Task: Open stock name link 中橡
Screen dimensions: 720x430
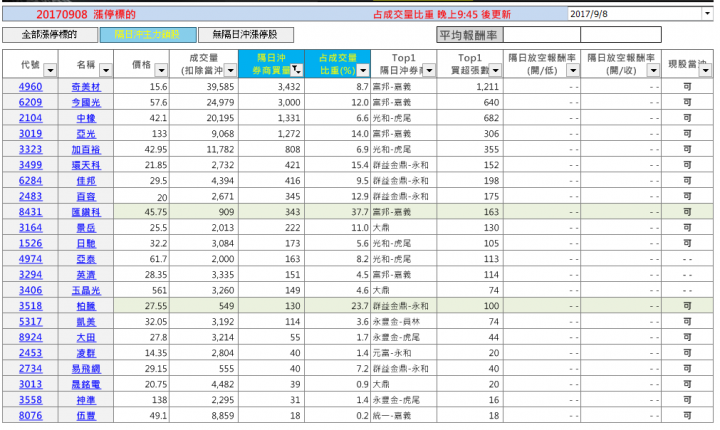Action: [86, 118]
